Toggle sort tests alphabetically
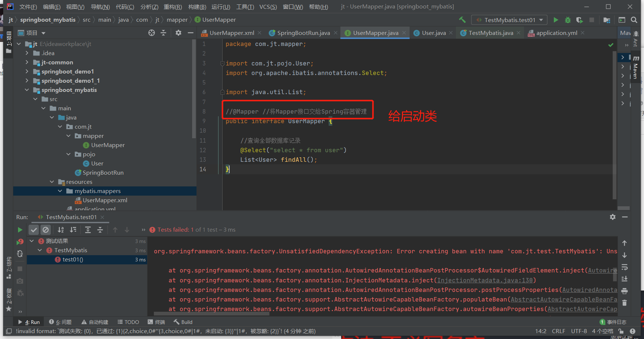 pos(61,230)
